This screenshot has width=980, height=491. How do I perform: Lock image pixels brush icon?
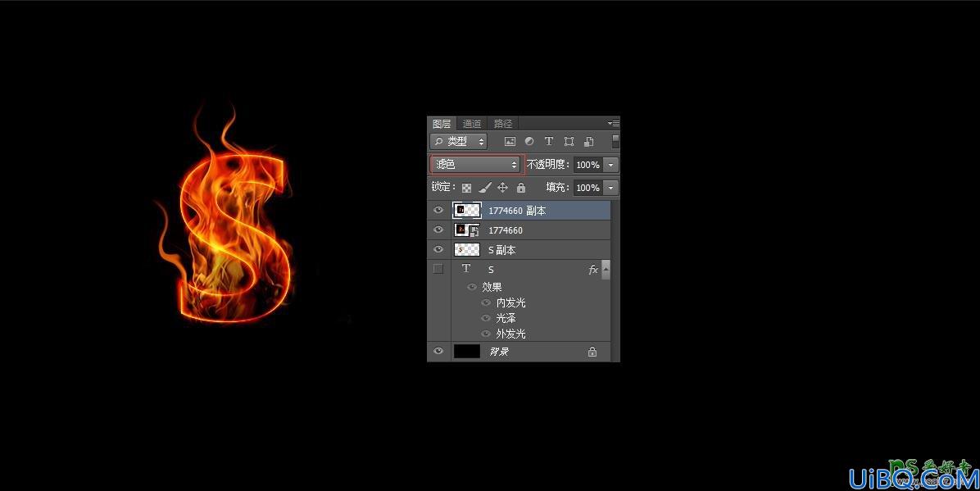485,188
